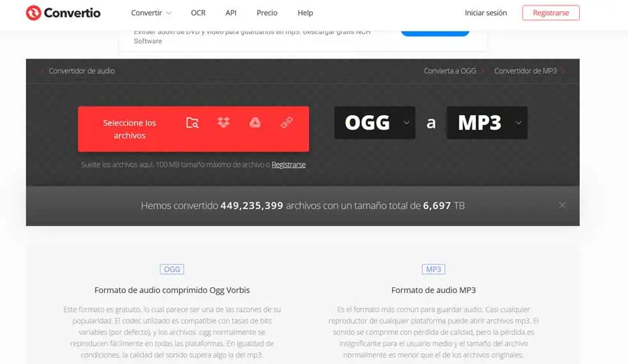Go to the API menu item
The width and height of the screenshot is (628, 364).
tap(231, 13)
